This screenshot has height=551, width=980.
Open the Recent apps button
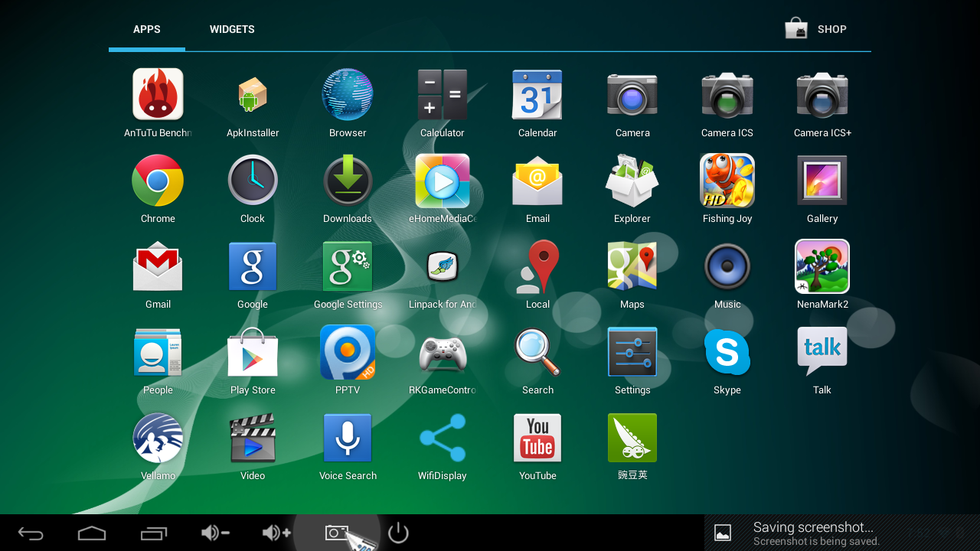tap(154, 533)
